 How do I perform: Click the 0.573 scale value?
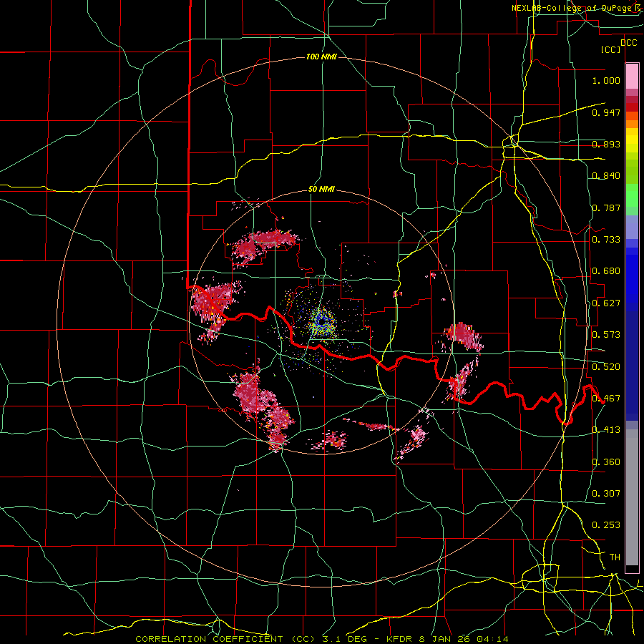[x=606, y=335]
